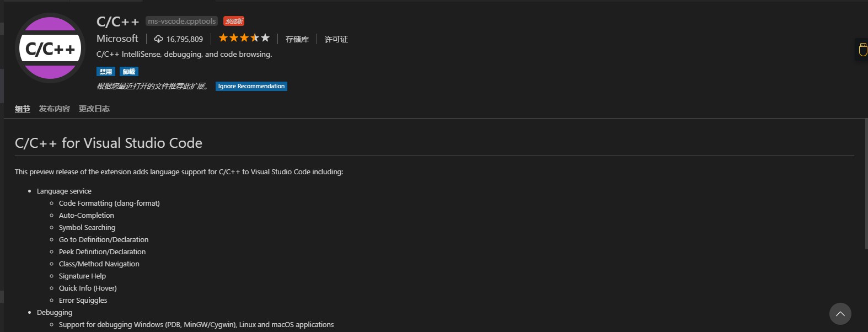Image resolution: width=868 pixels, height=332 pixels.
Task: Click the ms-vscode.cpptools identifier badge
Action: tap(182, 22)
